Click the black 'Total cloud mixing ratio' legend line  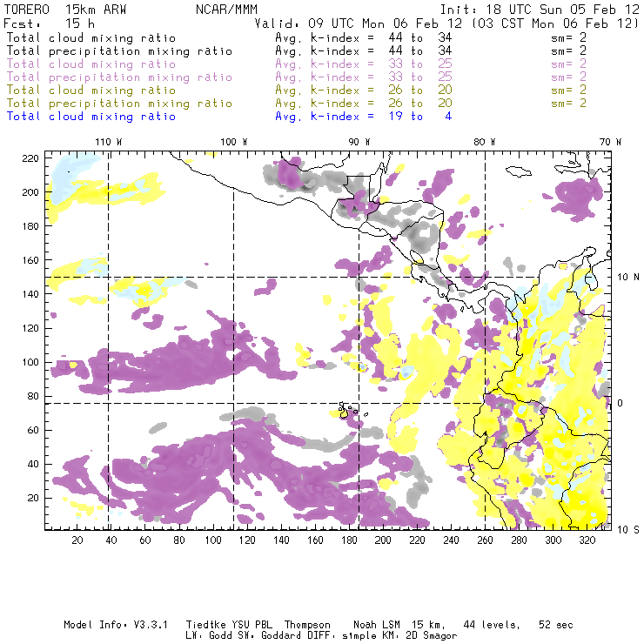tap(91, 37)
